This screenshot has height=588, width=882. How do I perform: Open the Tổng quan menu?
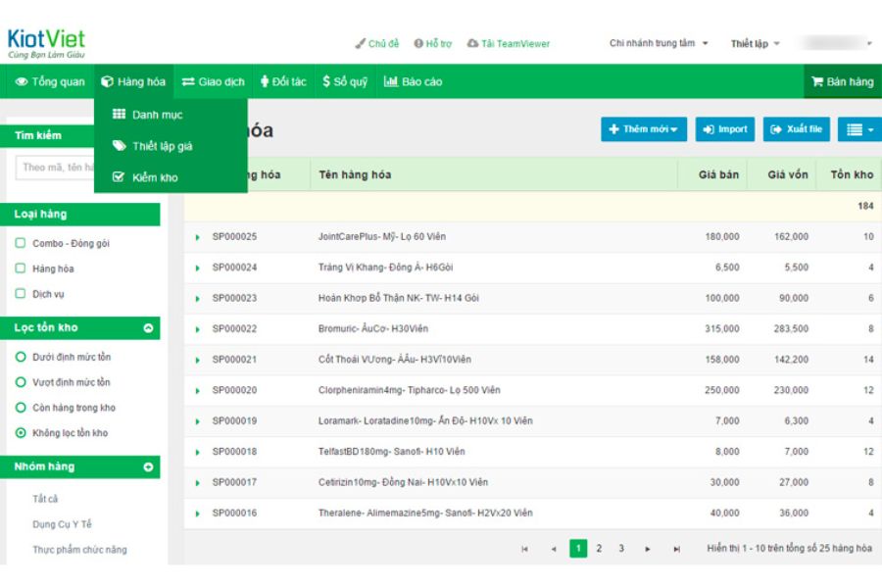50,81
